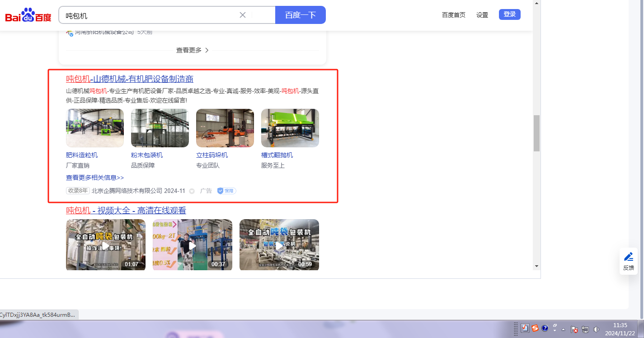Clear the search box with X icon
Image resolution: width=644 pixels, height=338 pixels.
tap(243, 15)
